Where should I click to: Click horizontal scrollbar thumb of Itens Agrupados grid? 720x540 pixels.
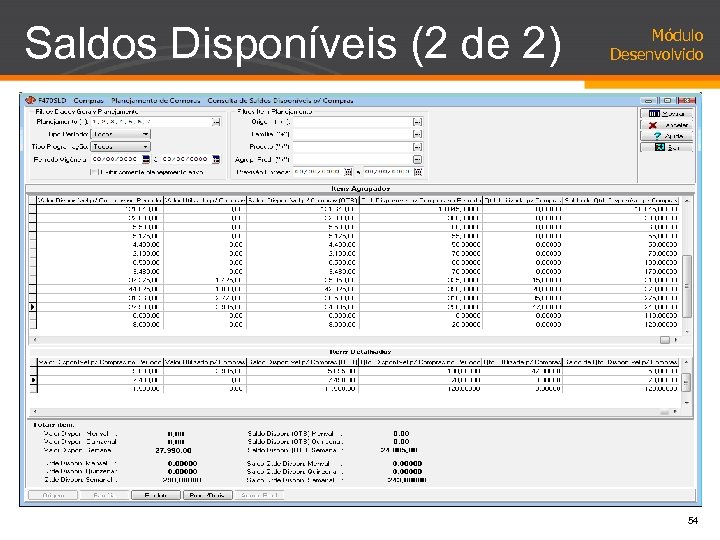(664, 340)
